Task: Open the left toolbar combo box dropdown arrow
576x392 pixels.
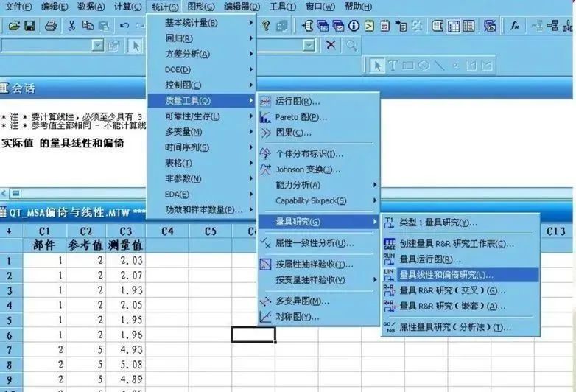Action: pos(98,45)
